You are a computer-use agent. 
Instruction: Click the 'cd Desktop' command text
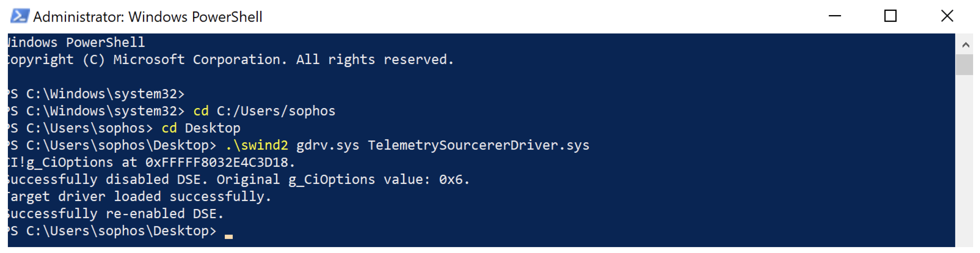pyautogui.click(x=201, y=128)
